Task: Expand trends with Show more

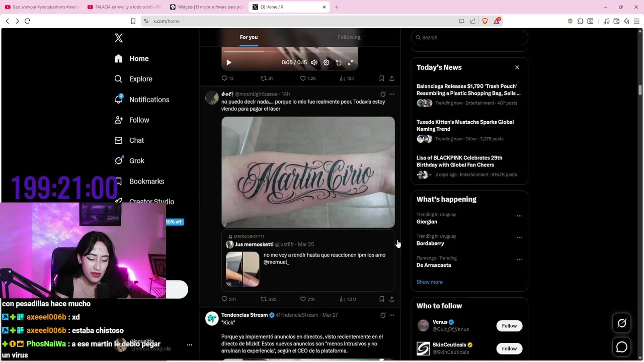Action: [x=430, y=282]
